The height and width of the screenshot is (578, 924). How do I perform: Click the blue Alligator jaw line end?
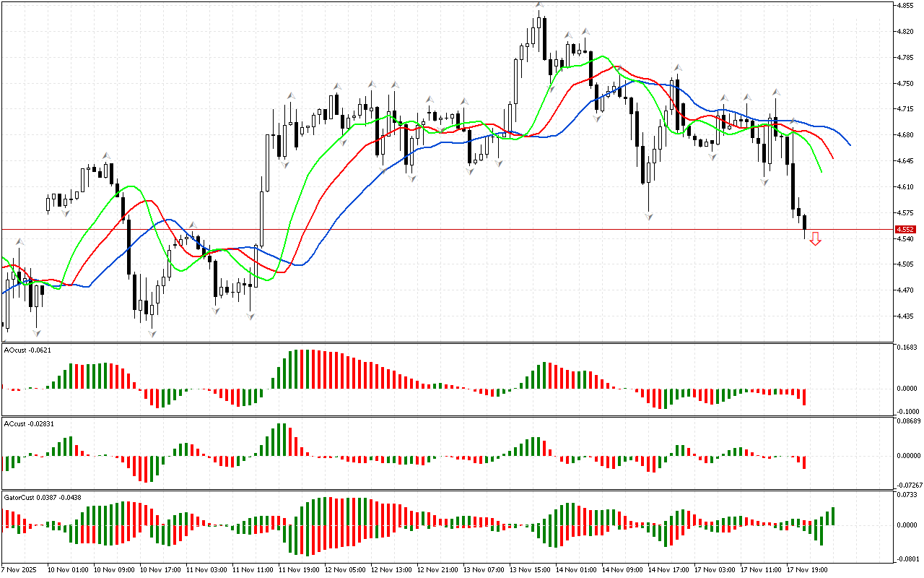850,145
